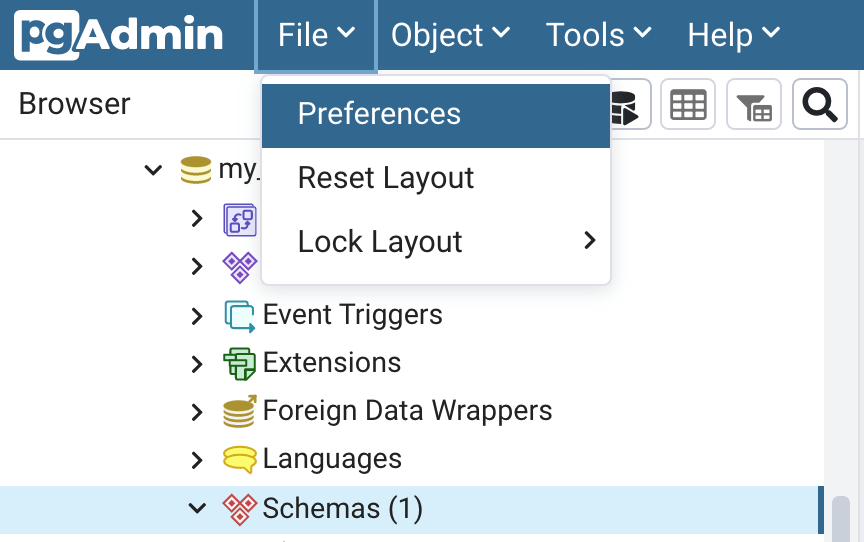Expand the Event Triggers tree node

point(197,316)
